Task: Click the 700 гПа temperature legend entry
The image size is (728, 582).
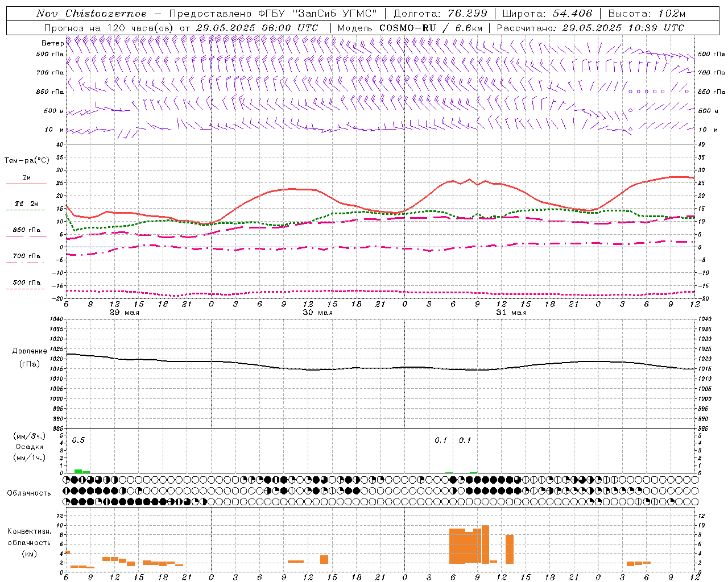Action: coord(27,256)
